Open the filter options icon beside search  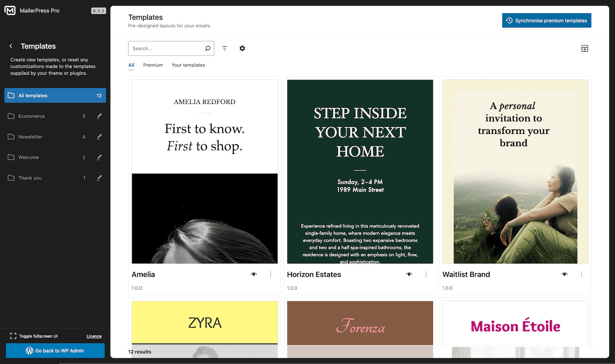[x=225, y=48]
